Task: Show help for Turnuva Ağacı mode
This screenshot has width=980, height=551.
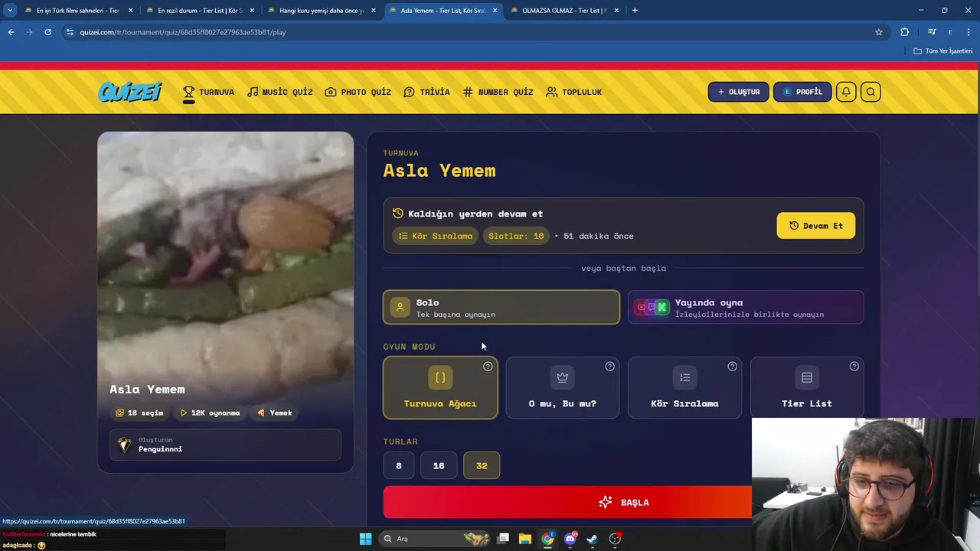Action: point(488,367)
